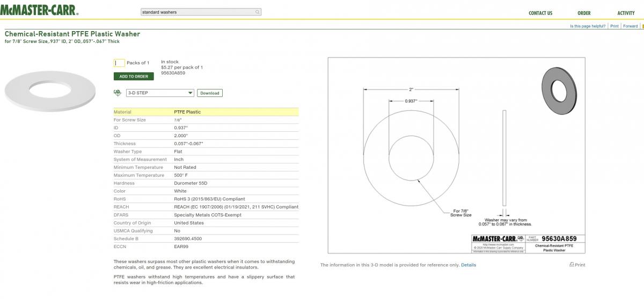Open the CONTACT US menu

click(x=540, y=13)
